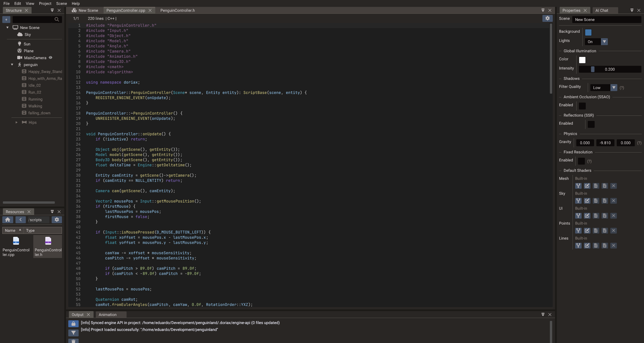The image size is (644, 343).
Task: Enable Fixed Resolution checkbox
Action: point(581,161)
